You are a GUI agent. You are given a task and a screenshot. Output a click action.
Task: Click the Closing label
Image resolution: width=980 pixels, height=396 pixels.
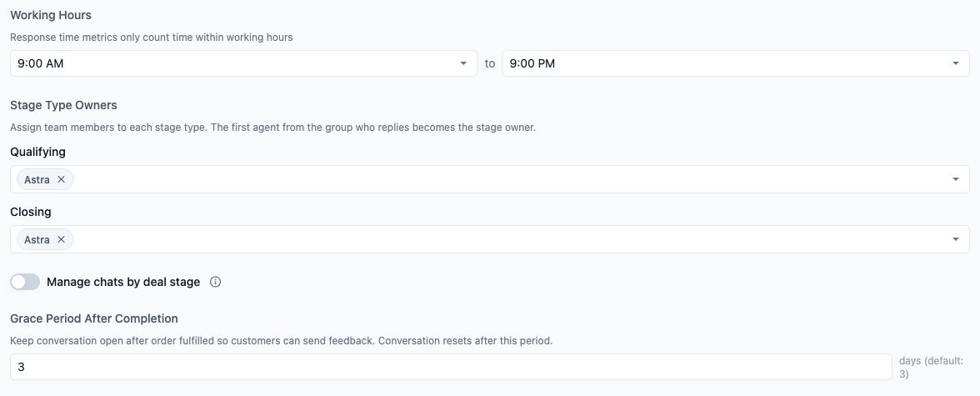pos(31,212)
